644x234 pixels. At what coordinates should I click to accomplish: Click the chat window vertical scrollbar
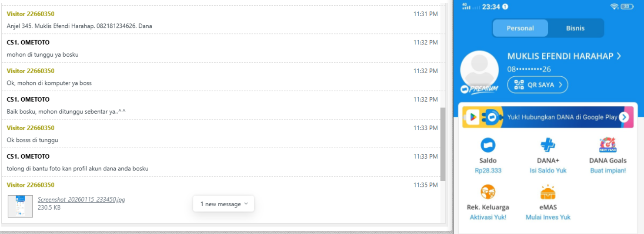click(x=443, y=144)
